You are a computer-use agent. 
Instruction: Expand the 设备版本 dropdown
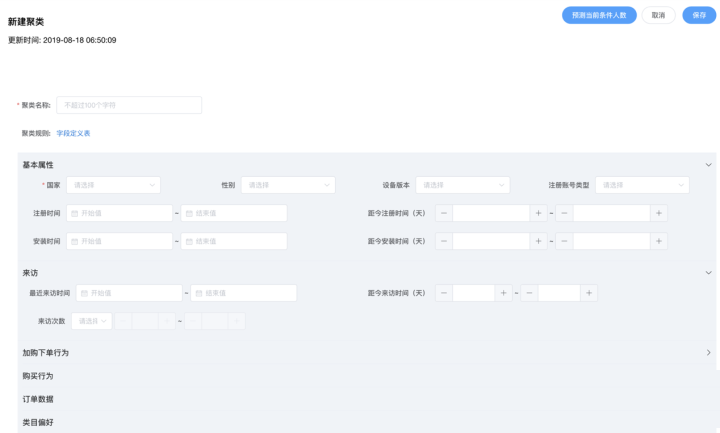462,185
